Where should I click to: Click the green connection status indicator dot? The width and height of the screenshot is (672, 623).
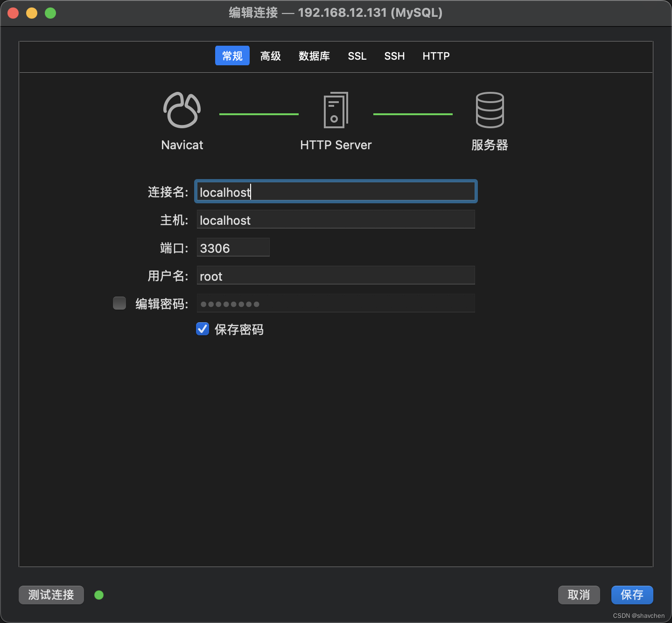[x=99, y=595]
